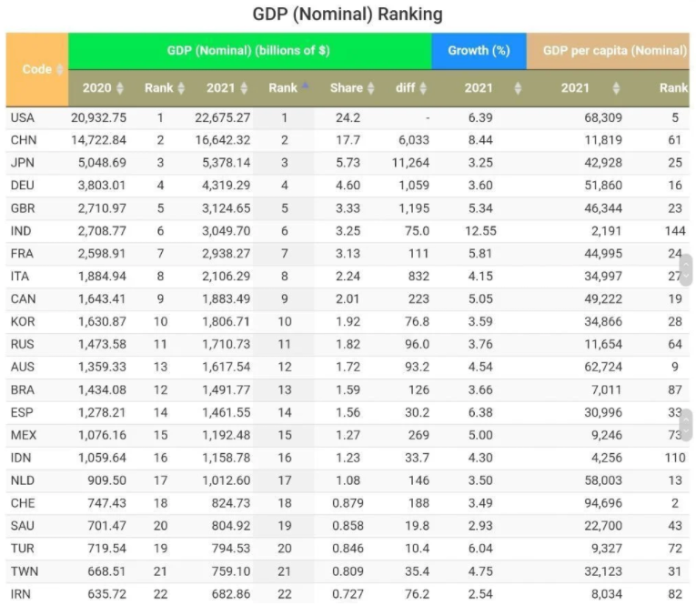Image resolution: width=696 pixels, height=616 pixels.
Task: Click the per capita Rank header
Action: [x=673, y=88]
